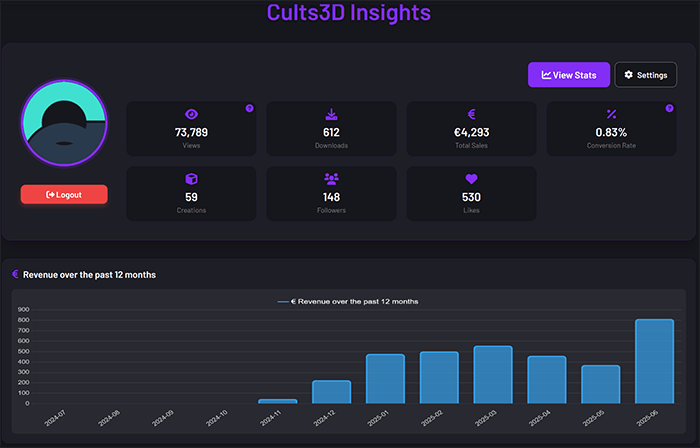The image size is (700, 448).
Task: Click the 900 y-axis label
Action: coord(24,310)
